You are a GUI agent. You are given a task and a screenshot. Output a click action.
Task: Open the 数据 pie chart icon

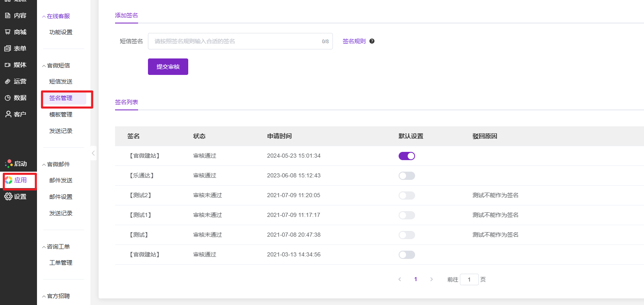click(8, 98)
